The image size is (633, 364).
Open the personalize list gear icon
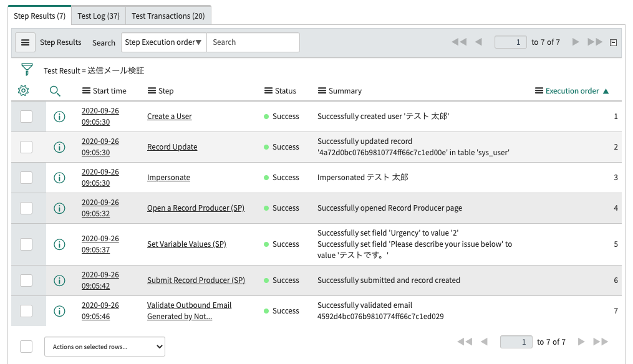coord(24,91)
